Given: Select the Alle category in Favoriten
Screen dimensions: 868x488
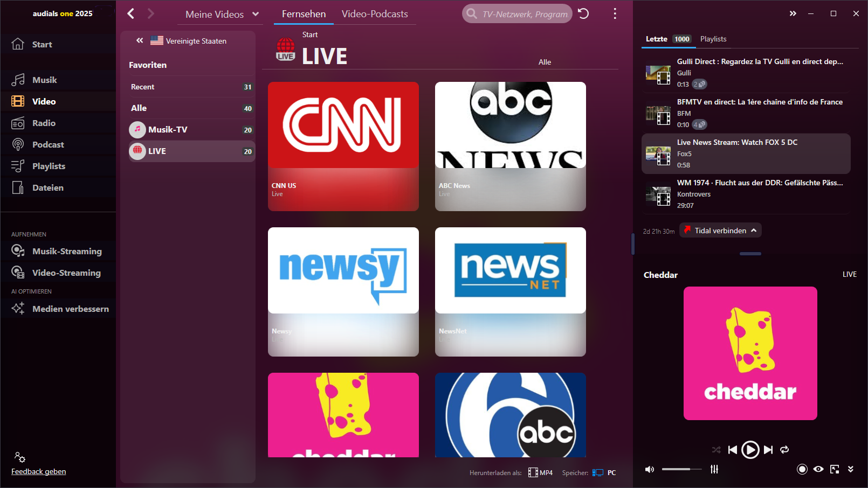Looking at the screenshot, I should 191,108.
